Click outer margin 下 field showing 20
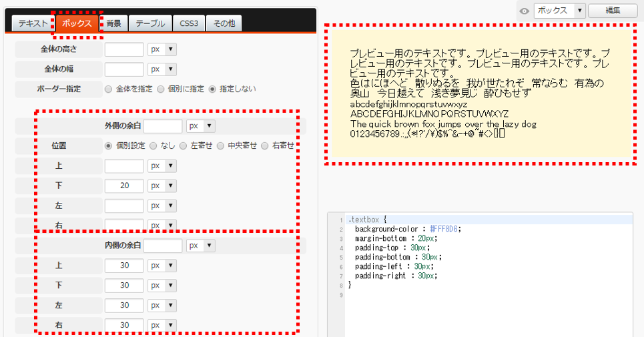This screenshot has height=337, width=644. point(124,186)
